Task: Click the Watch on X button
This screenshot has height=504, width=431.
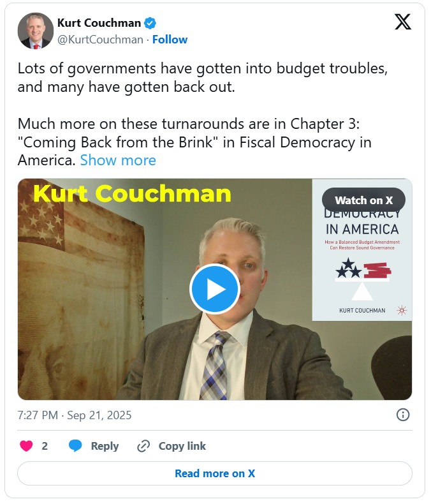Action: [363, 200]
